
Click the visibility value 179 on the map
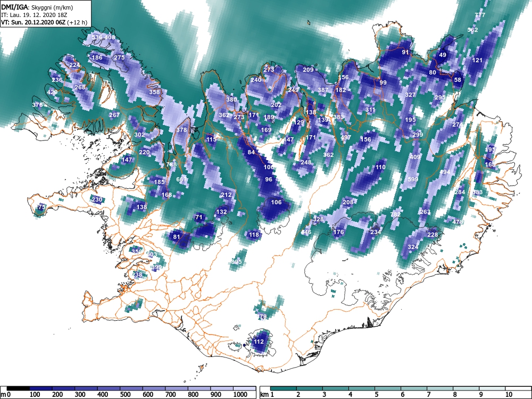pos(262,317)
